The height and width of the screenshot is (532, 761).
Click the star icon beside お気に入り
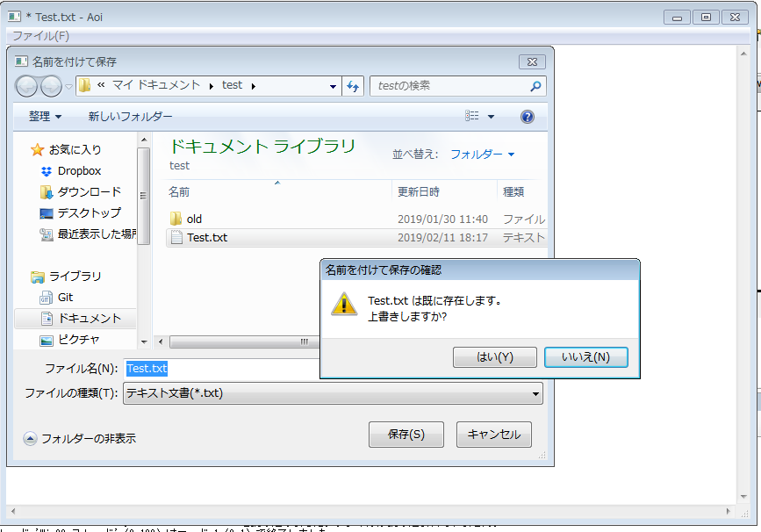pyautogui.click(x=38, y=149)
